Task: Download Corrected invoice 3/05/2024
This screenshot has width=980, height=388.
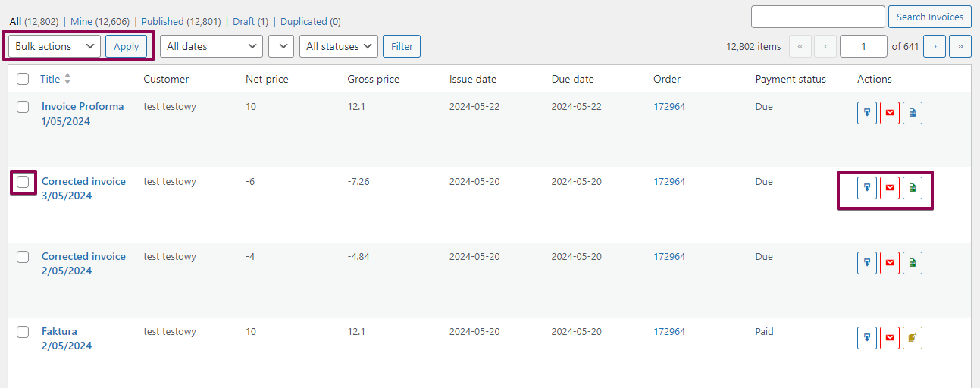Action: point(867,188)
